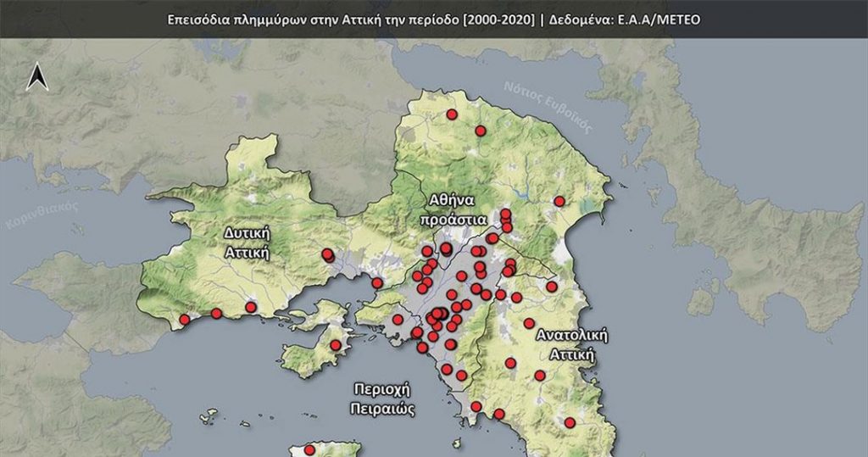Click the red marker on Aegina island
Screen dimensions: 868x457
click(x=310, y=450)
